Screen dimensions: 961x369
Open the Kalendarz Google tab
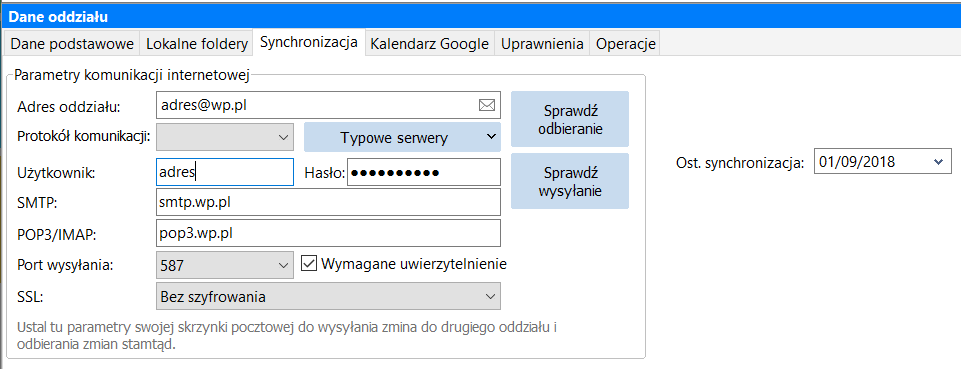point(430,44)
